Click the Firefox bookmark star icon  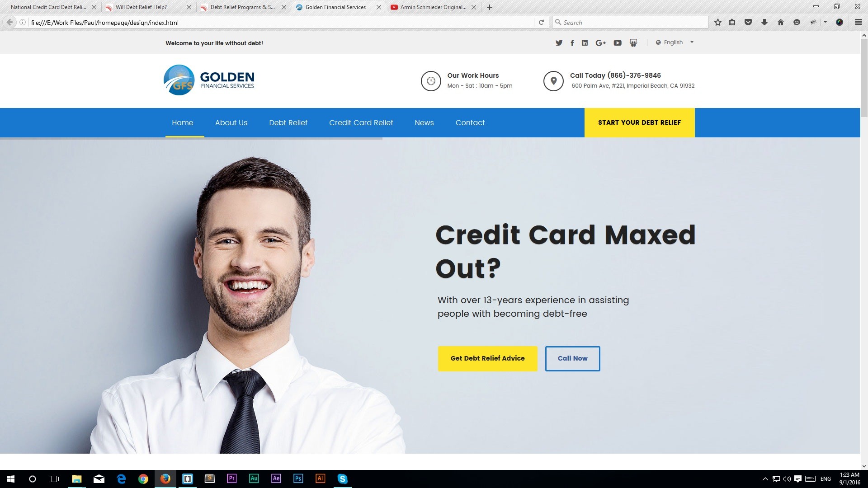pos(717,22)
